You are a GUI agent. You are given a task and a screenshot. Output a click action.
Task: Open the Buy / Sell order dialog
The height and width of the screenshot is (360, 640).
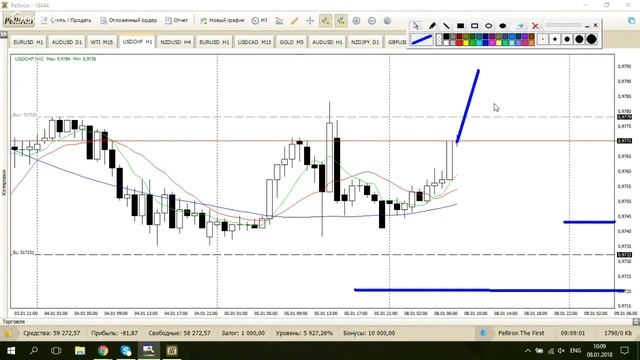click(66, 20)
